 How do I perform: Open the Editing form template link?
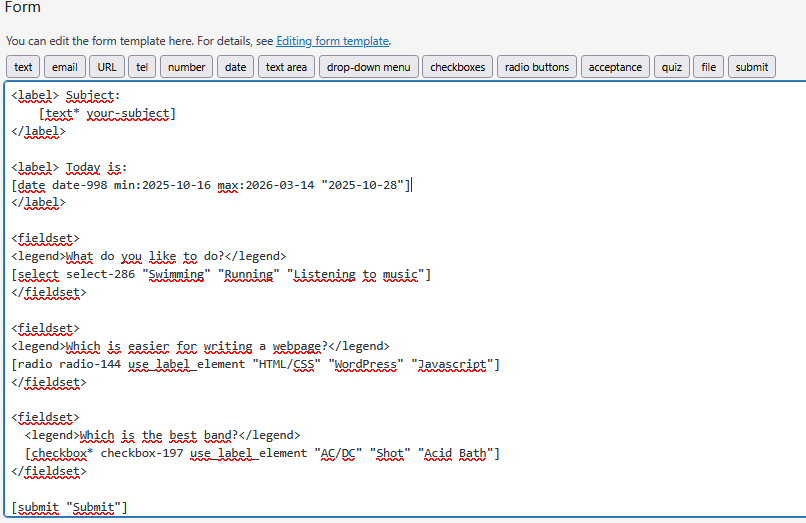pyautogui.click(x=333, y=41)
